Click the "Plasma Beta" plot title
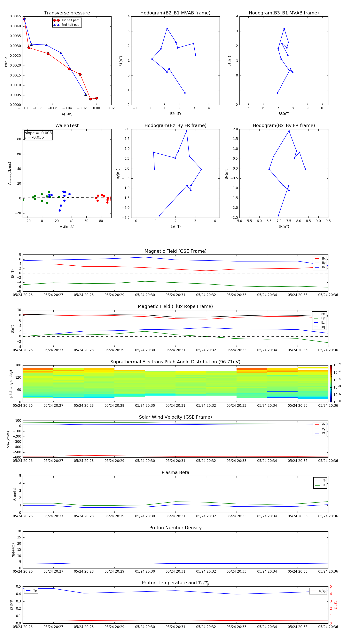 [175, 473]
